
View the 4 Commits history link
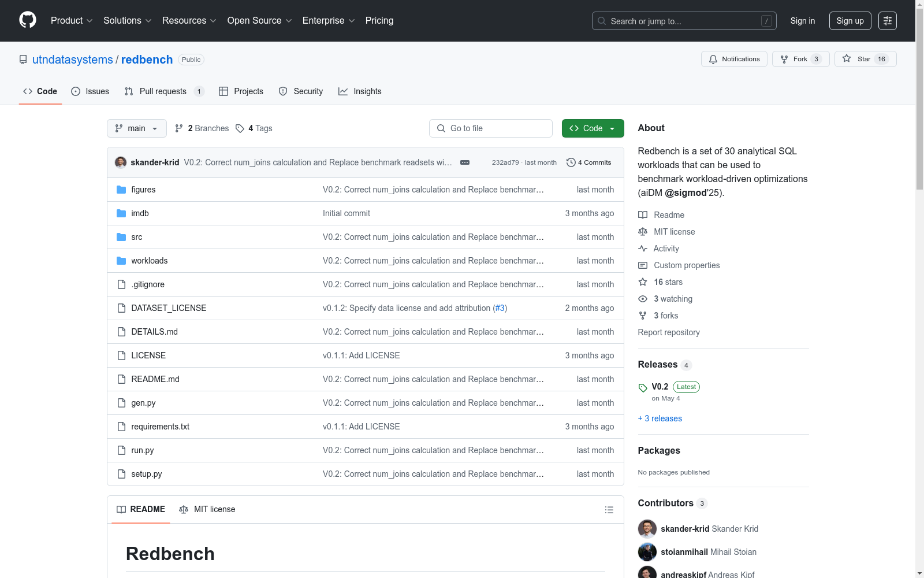589,162
